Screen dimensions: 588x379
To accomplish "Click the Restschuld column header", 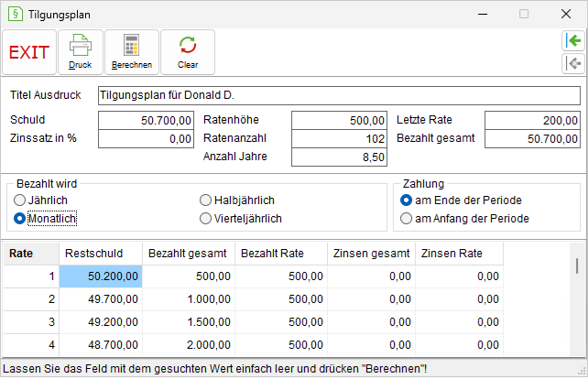I will click(x=101, y=254).
